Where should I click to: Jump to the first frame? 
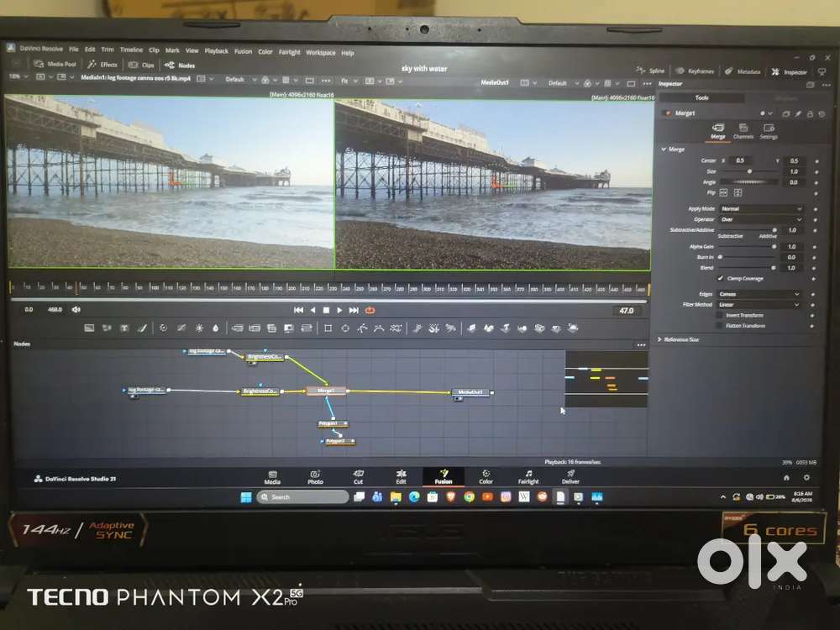point(298,310)
